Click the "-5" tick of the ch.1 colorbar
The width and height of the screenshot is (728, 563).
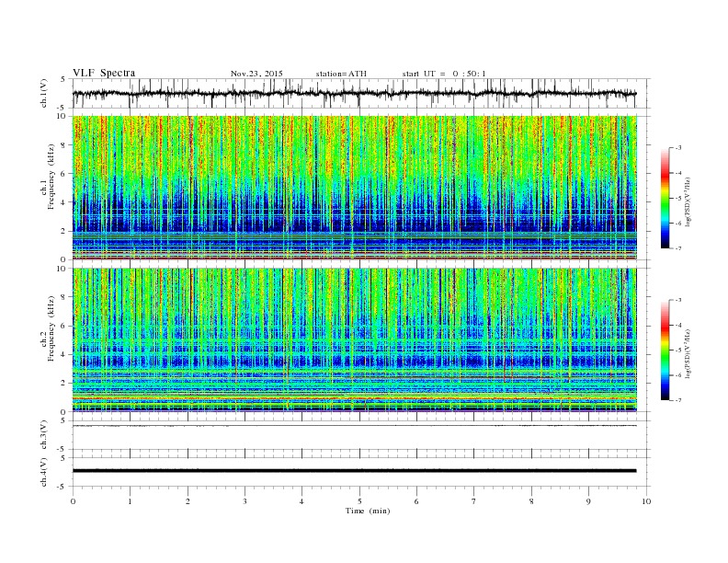click(x=678, y=198)
